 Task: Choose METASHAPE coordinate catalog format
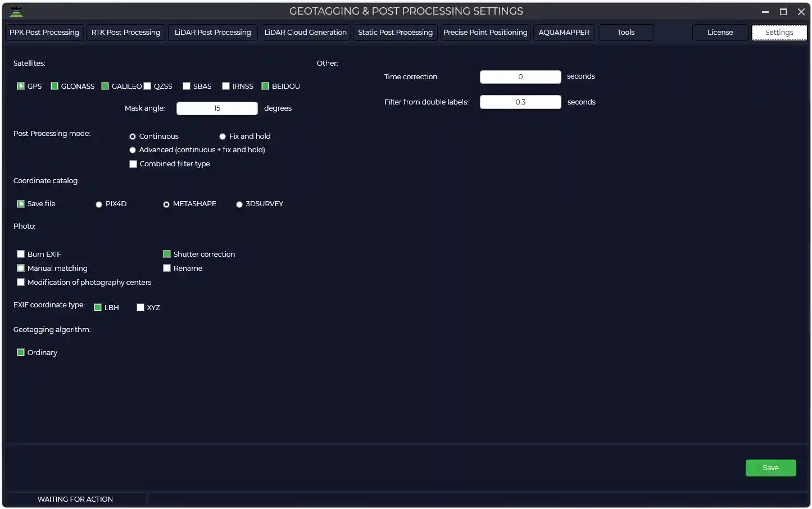click(x=166, y=204)
